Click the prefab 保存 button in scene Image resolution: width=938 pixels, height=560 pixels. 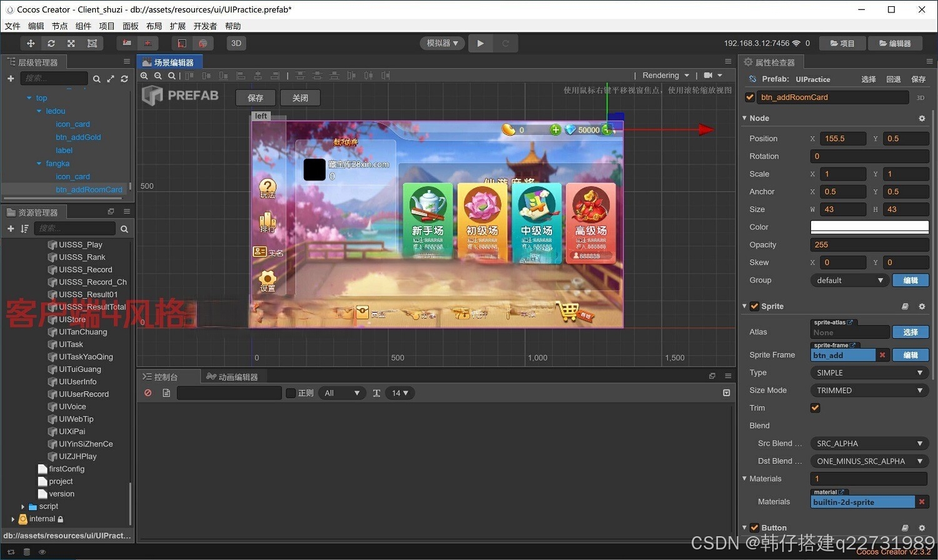[x=255, y=98]
